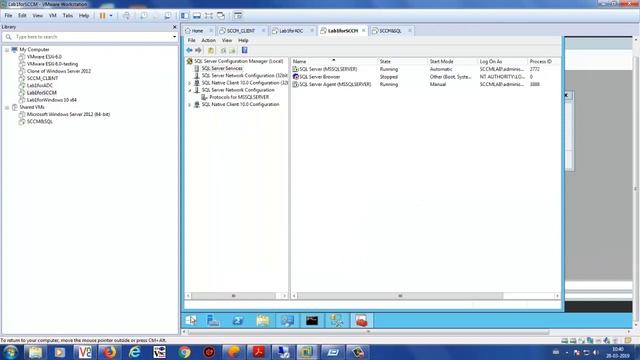Viewport: 640px width, 360px height.
Task: Open File Explorer in the guest taskbar
Action: 263,321
